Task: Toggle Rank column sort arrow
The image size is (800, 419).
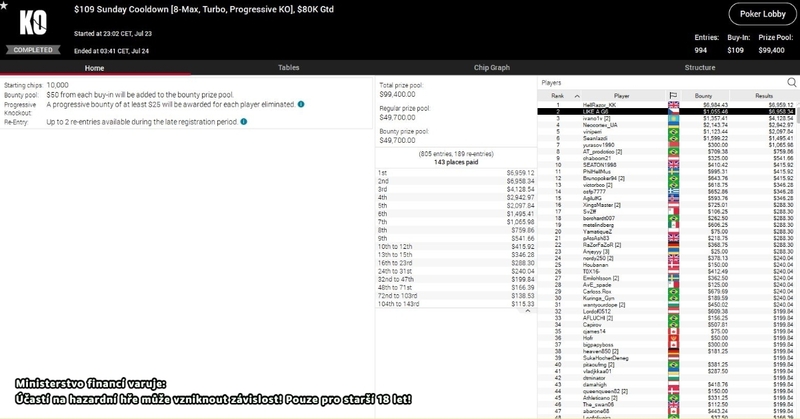Action: tap(577, 95)
